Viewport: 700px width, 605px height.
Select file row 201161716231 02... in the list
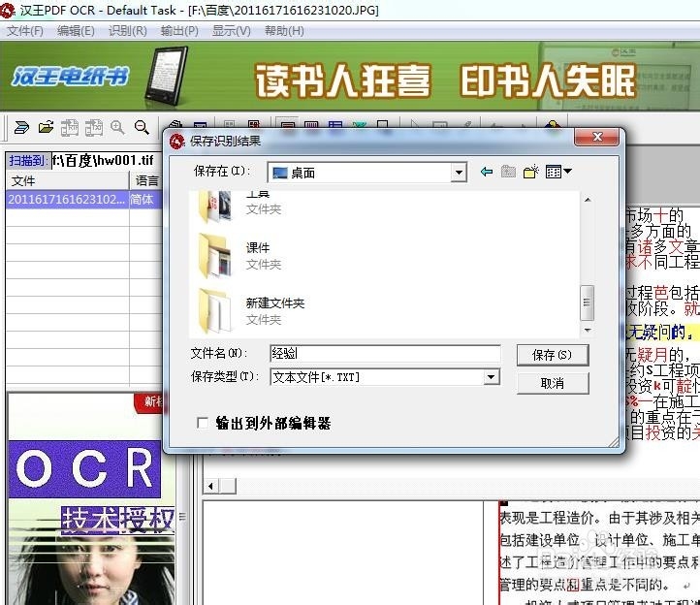(x=67, y=199)
